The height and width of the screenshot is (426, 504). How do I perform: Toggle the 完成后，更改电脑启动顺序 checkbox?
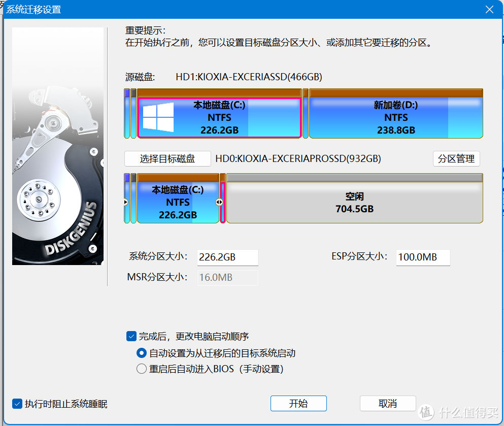[132, 336]
